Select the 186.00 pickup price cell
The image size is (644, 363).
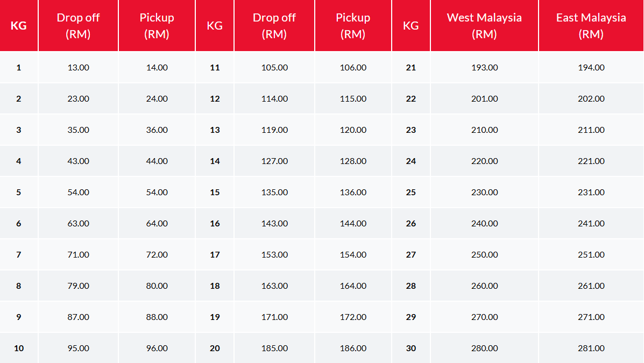353,348
